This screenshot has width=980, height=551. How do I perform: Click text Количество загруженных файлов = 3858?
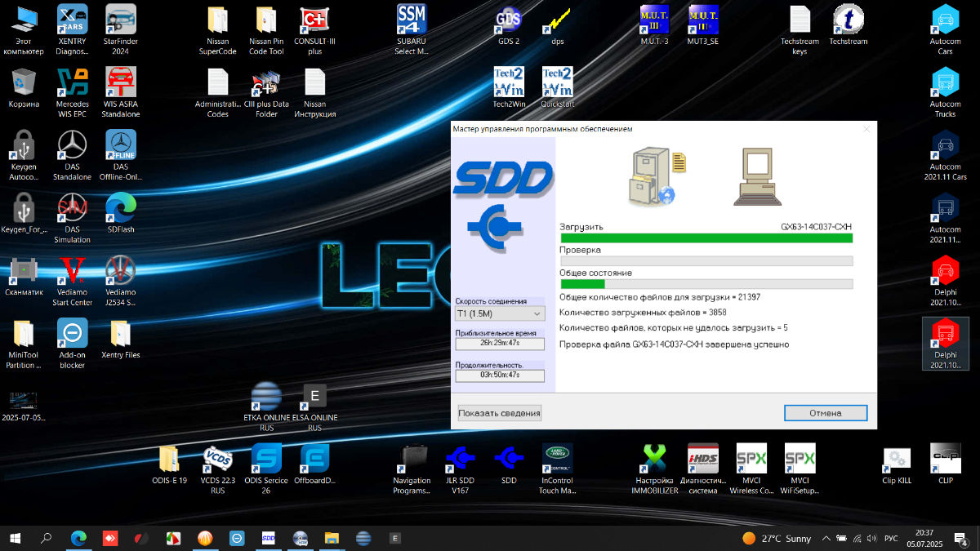pyautogui.click(x=643, y=313)
